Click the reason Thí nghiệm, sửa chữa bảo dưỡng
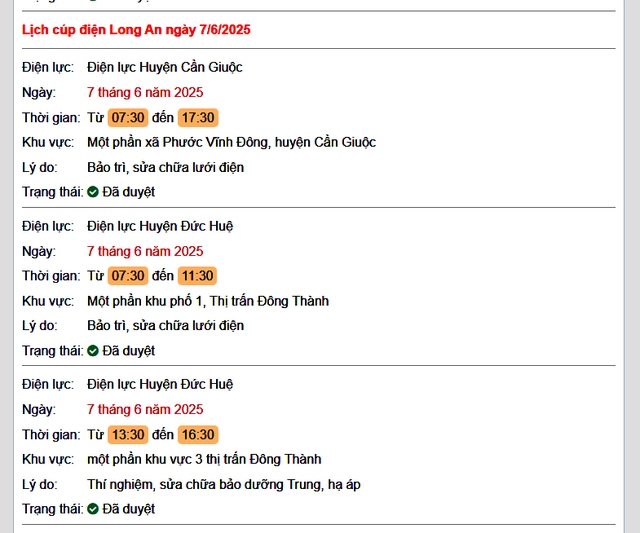Image resolution: width=640 pixels, height=533 pixels. click(224, 484)
